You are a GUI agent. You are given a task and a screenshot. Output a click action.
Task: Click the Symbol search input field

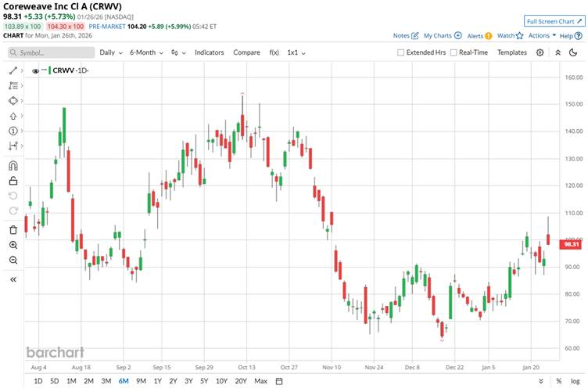(52, 52)
